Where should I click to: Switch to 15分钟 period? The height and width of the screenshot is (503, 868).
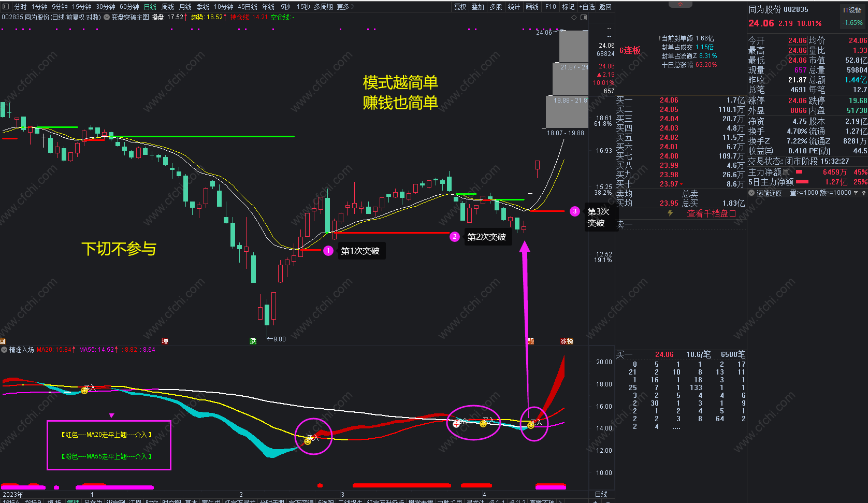point(81,7)
